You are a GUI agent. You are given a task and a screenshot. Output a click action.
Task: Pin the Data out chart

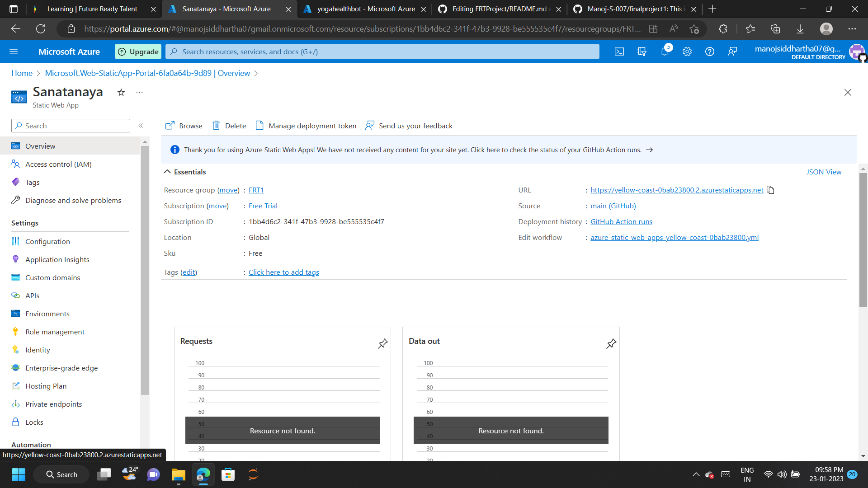(611, 344)
